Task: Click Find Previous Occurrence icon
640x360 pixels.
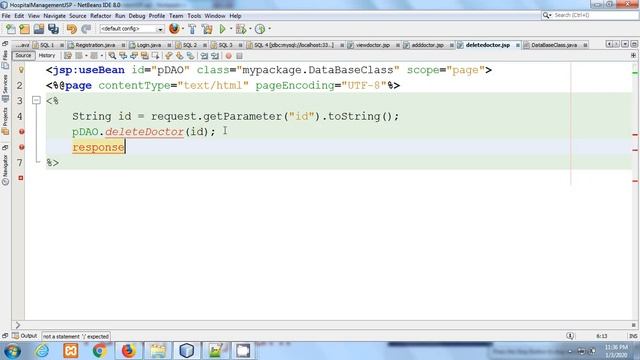Action: 123,56
